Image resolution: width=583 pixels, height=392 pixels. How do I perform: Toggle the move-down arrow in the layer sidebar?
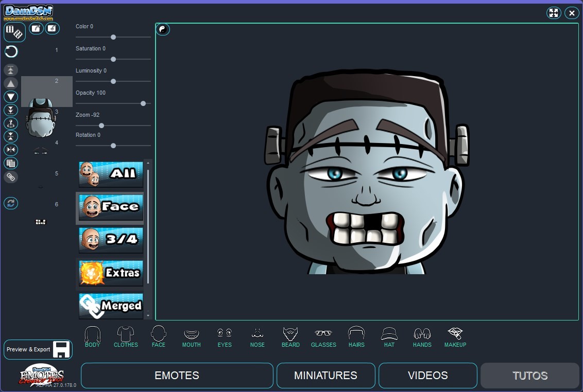pos(10,97)
